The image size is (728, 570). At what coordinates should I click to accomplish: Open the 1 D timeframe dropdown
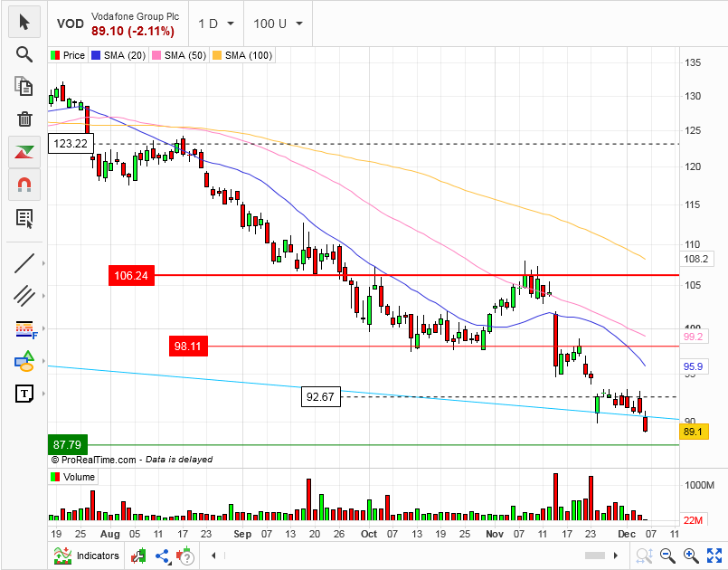216,24
